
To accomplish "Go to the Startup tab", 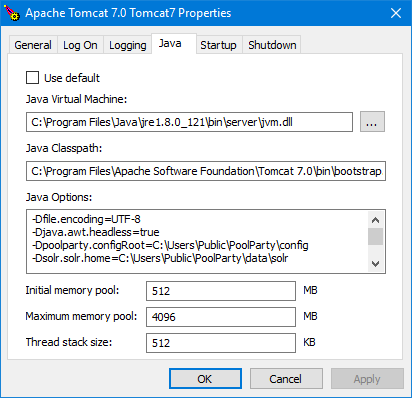I will (218, 45).
